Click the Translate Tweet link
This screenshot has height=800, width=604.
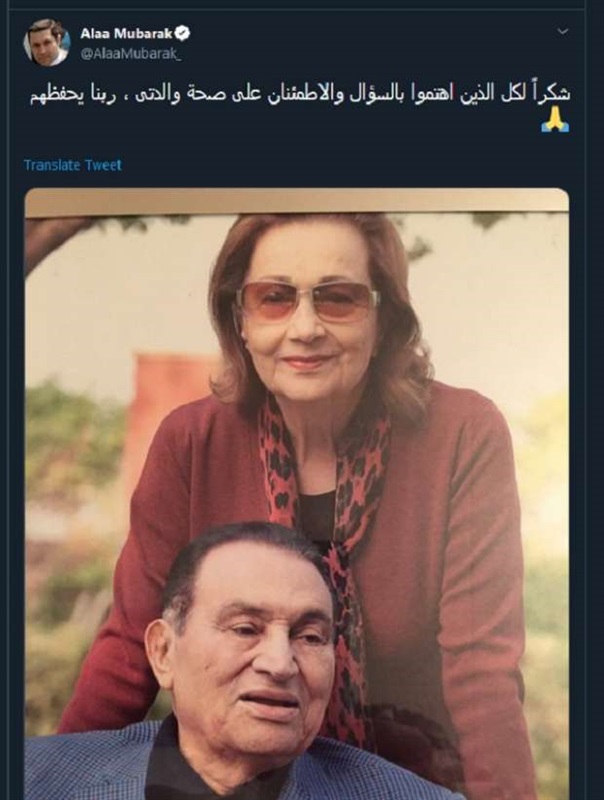pyautogui.click(x=72, y=165)
